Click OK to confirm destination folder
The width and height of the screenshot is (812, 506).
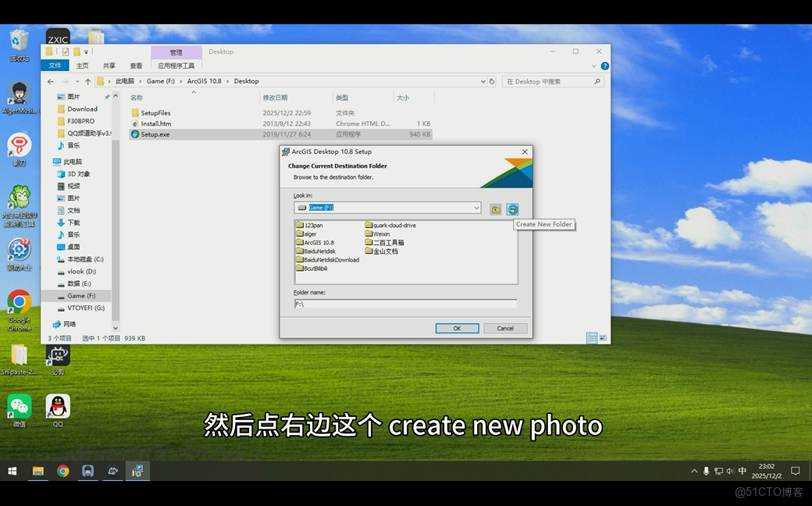click(457, 328)
